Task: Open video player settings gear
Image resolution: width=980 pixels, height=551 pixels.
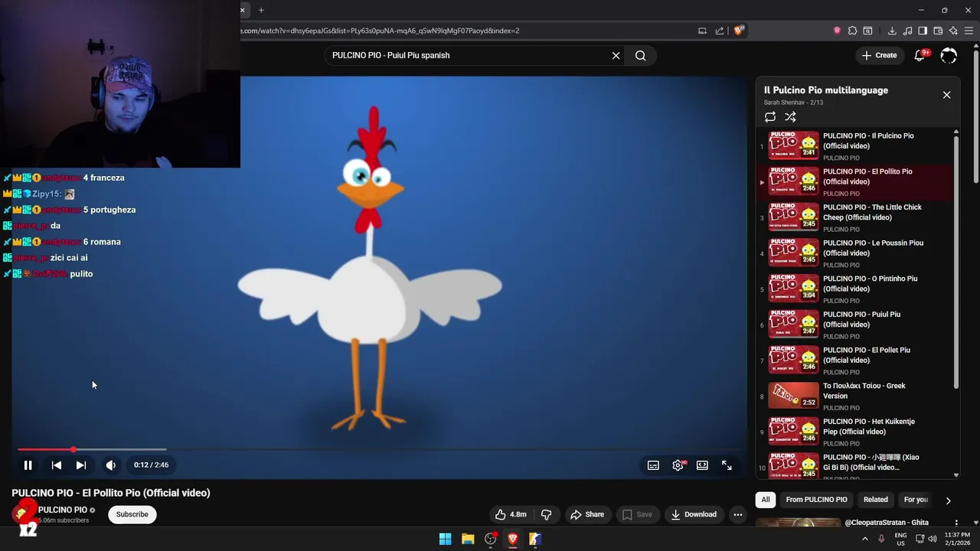Action: point(678,465)
